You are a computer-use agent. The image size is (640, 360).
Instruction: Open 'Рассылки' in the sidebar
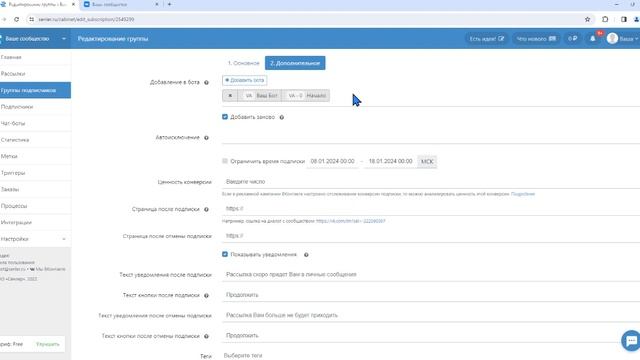click(x=35, y=74)
